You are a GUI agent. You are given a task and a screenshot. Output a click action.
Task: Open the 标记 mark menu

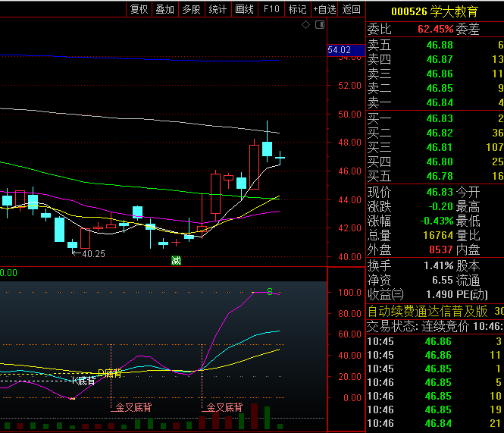pyautogui.click(x=297, y=9)
